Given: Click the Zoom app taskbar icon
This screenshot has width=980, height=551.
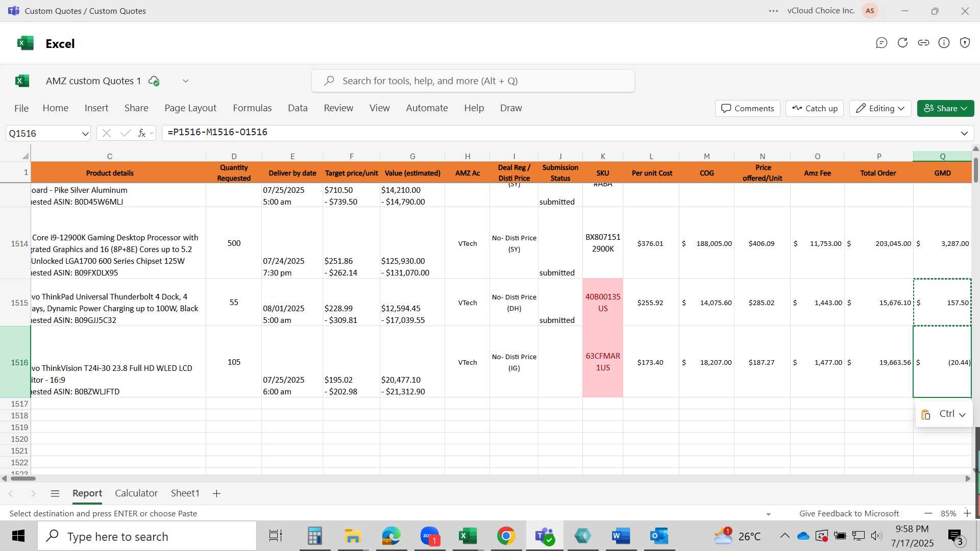Looking at the screenshot, I should pos(430,536).
